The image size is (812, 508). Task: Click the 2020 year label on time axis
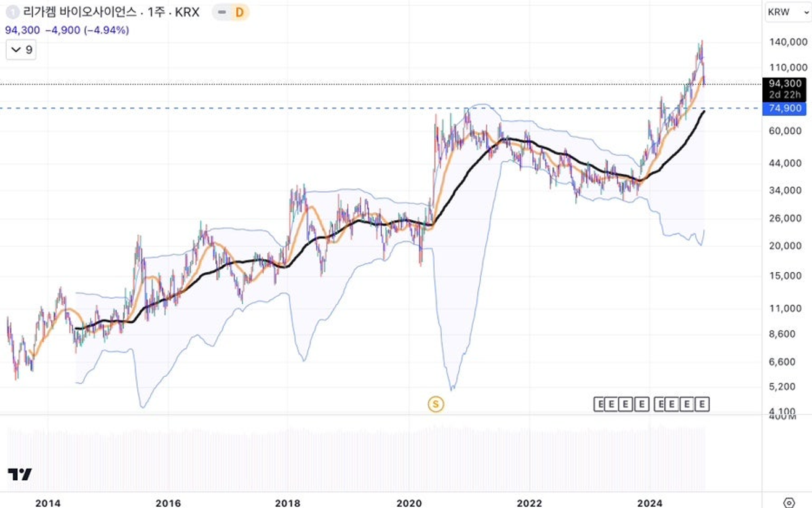[x=408, y=503]
